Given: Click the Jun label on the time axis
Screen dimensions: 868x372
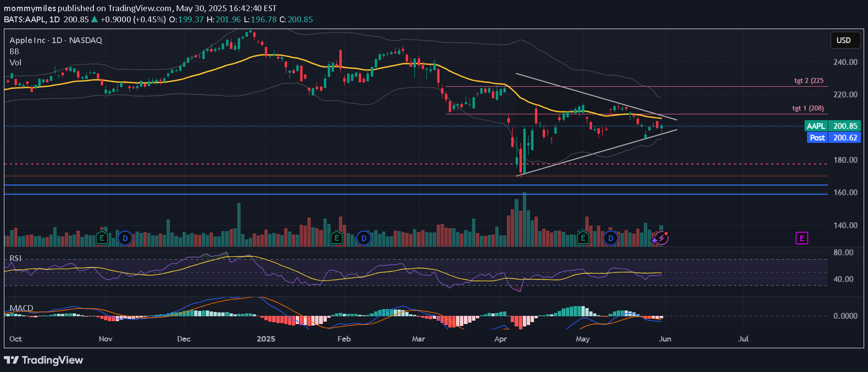Looking at the screenshot, I should [x=665, y=339].
